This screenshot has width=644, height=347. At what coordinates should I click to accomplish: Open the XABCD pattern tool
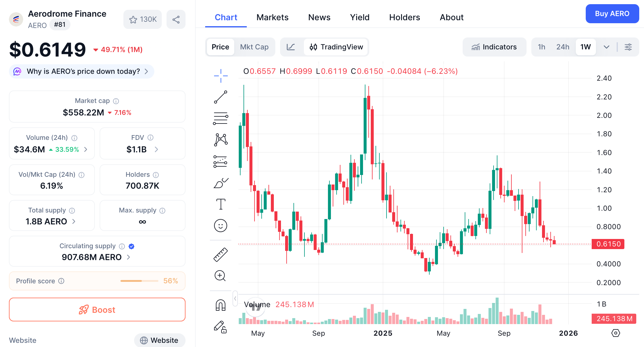point(220,140)
